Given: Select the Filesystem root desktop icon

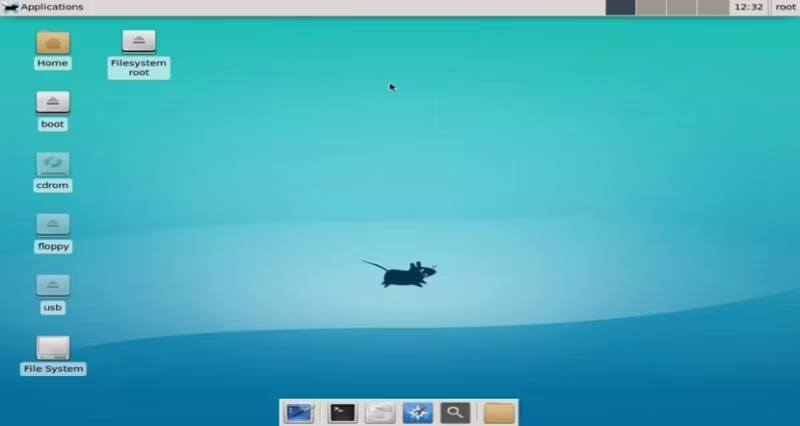Looking at the screenshot, I should coord(139,42).
